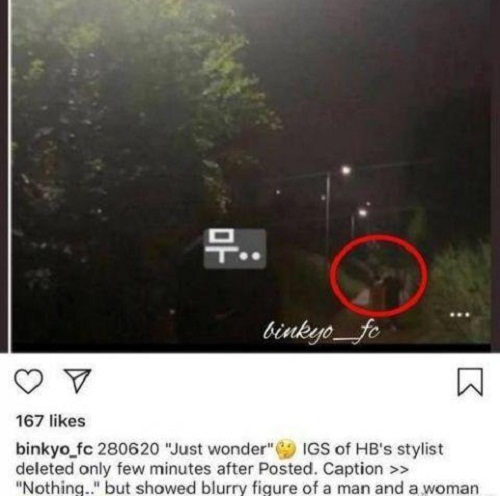Image resolution: width=500 pixels, height=496 pixels.
Task: Click the grey Korean text sticker
Action: [235, 249]
